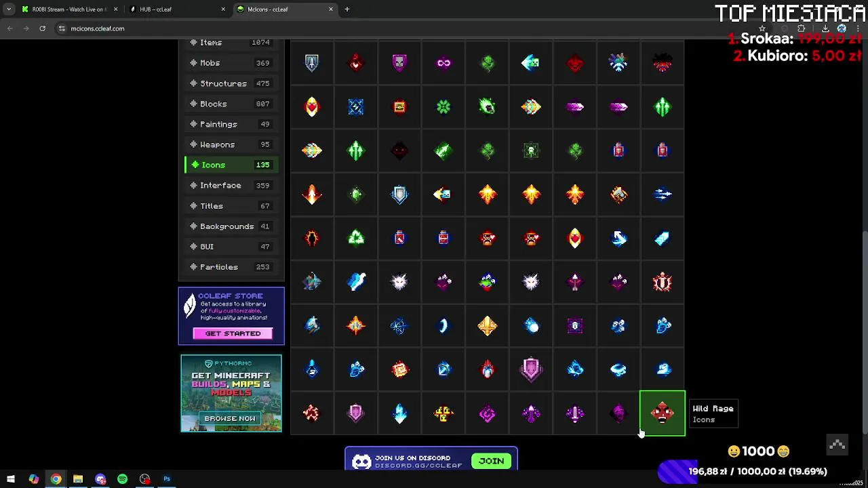Pick the red treasure chest icon
This screenshot has height=488, width=868.
(x=399, y=107)
